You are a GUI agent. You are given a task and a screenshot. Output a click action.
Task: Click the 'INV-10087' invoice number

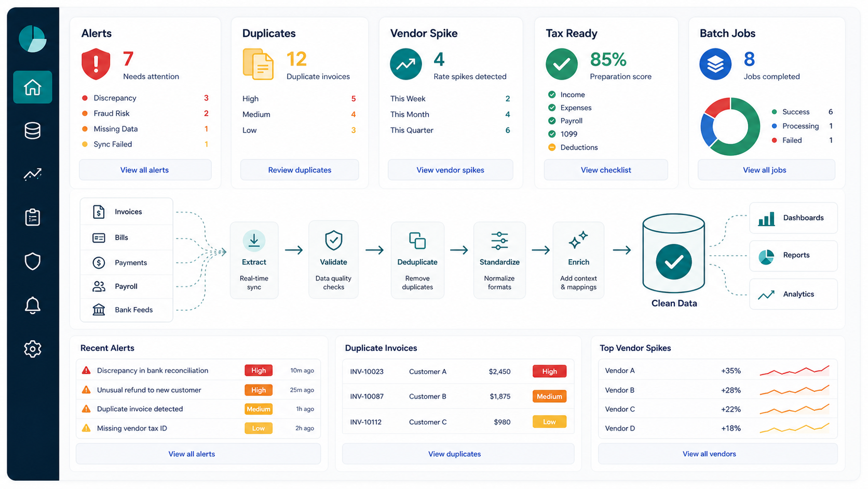(x=367, y=397)
